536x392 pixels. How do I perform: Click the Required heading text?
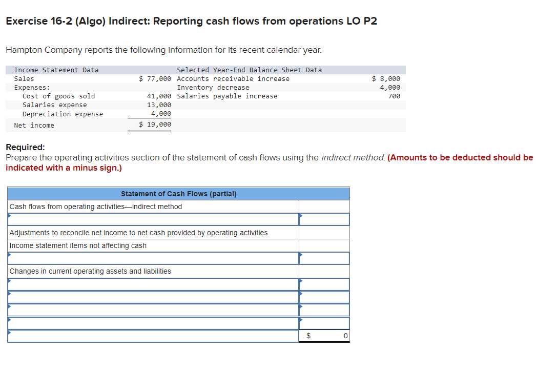pos(23,147)
